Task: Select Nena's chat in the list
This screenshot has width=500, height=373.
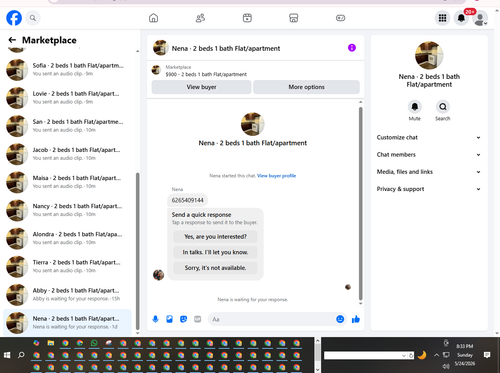Action: [x=67, y=322]
